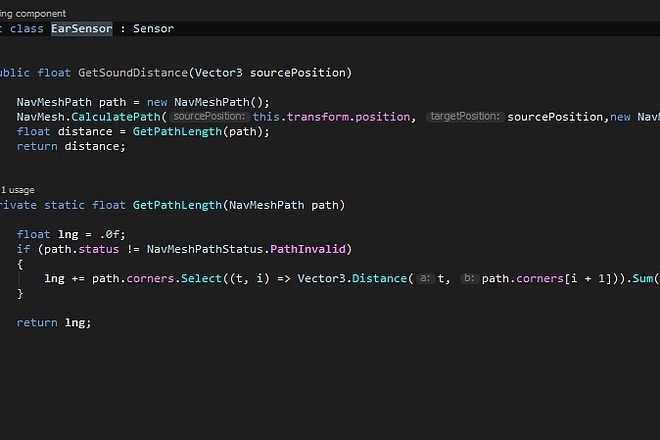Click the 'b:' inlay parameter hint
660x440 pixels.
(469, 278)
